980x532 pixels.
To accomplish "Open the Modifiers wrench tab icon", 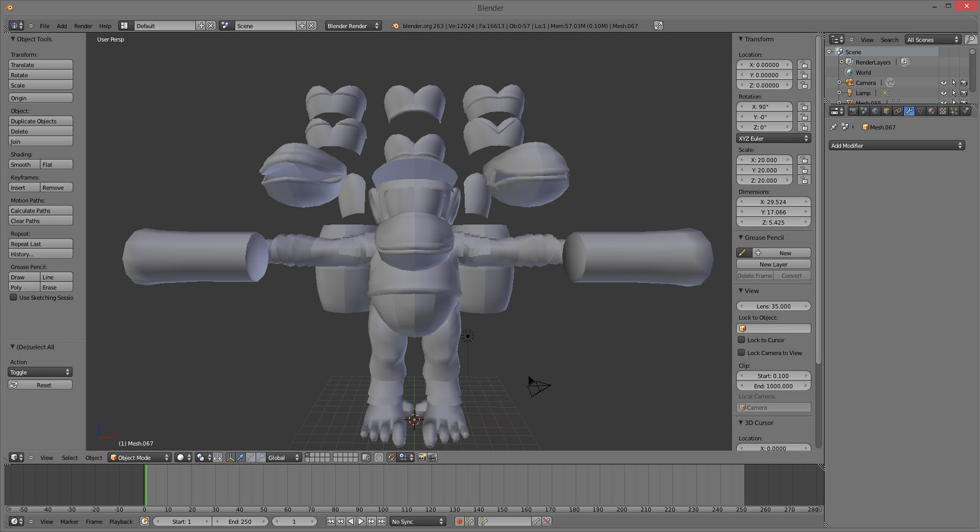I will pos(909,111).
